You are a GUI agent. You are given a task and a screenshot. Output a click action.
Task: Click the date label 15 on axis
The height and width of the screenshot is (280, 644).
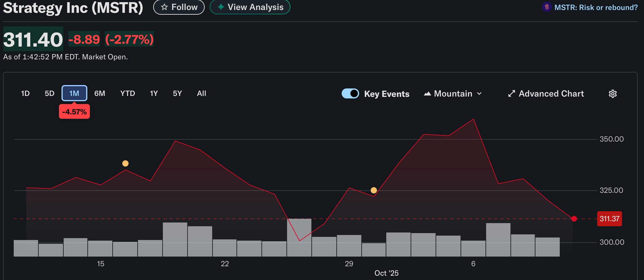coord(100,264)
